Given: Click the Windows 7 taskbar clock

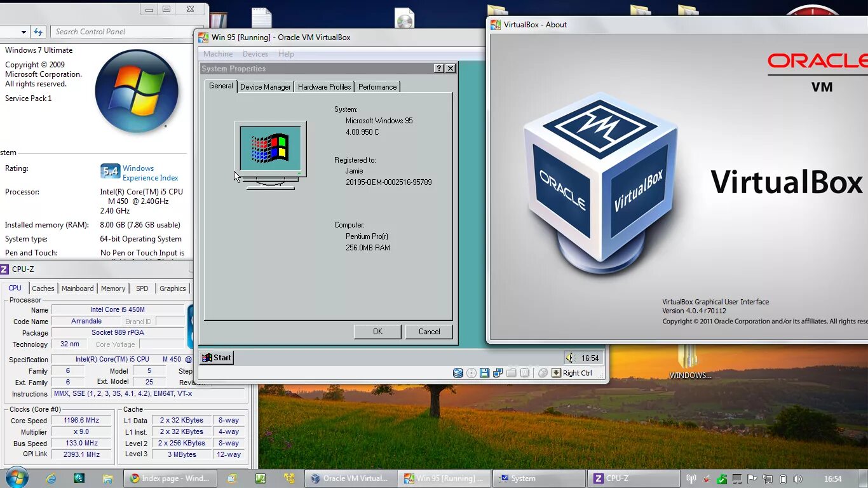Looking at the screenshot, I should point(832,479).
